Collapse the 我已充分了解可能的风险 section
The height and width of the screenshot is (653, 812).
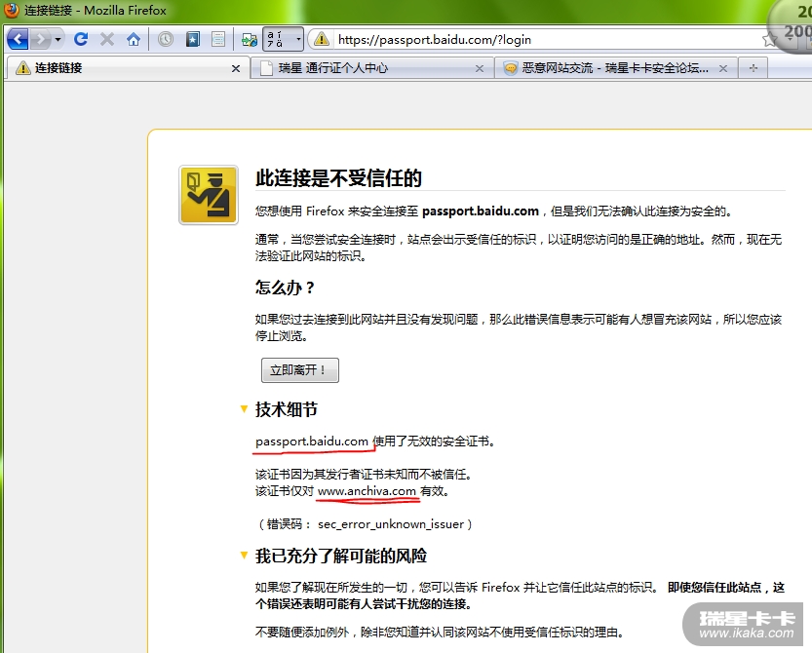(x=244, y=556)
